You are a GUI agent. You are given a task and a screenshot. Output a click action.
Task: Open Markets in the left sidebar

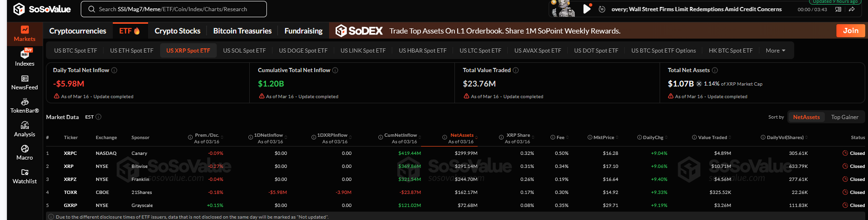coord(25,34)
